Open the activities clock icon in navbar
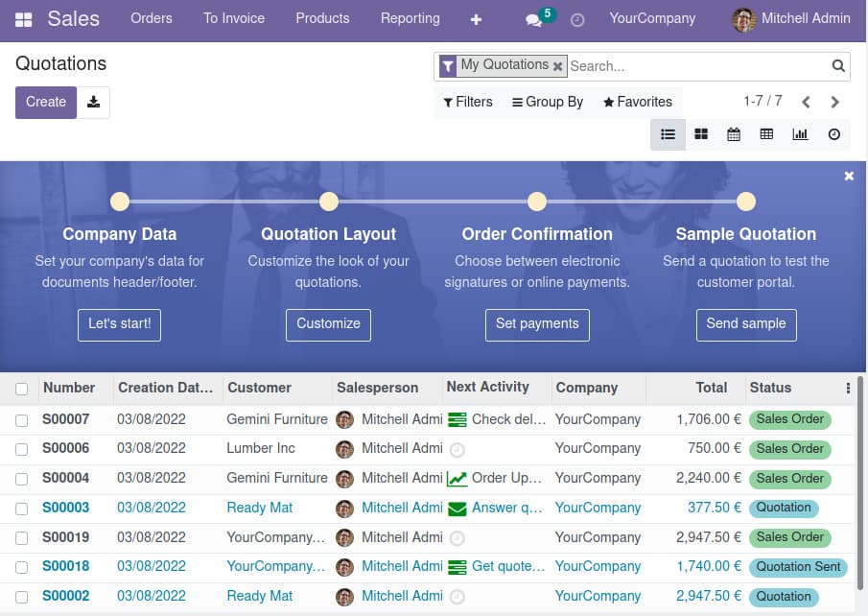Image resolution: width=868 pixels, height=616 pixels. point(577,20)
